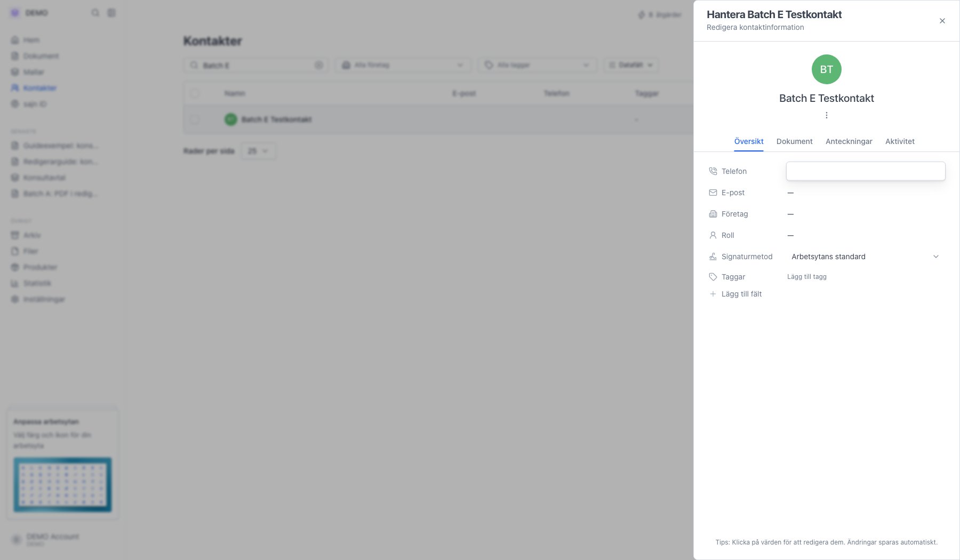Image resolution: width=960 pixels, height=560 pixels.
Task: Open Dokument in the left sidebar
Action: pos(41,56)
